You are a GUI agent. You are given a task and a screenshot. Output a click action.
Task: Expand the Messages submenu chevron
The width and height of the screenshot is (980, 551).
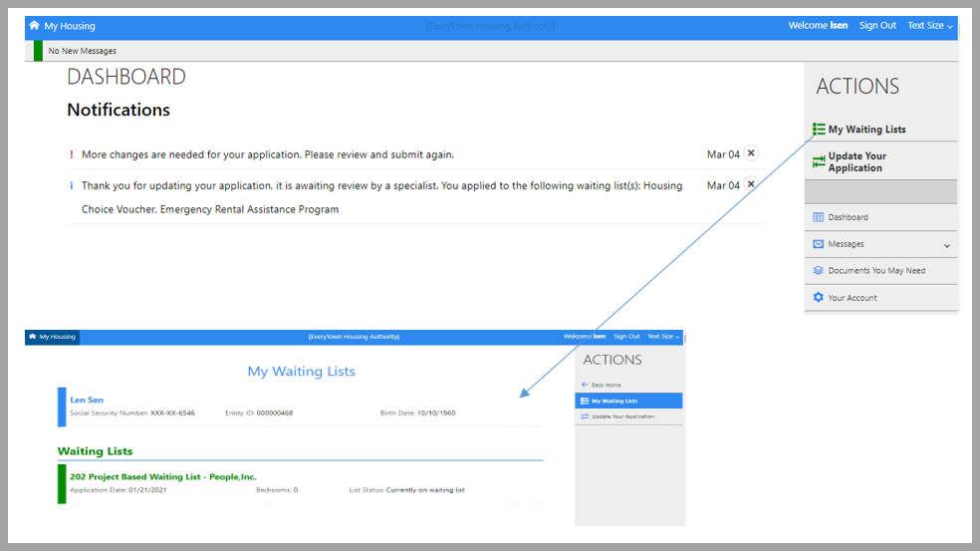[946, 245]
